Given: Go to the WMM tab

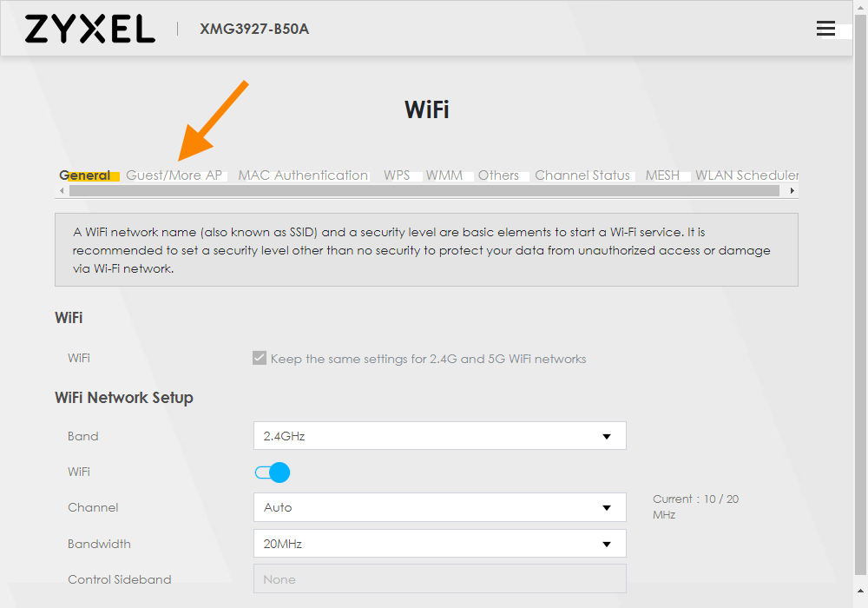Looking at the screenshot, I should point(444,175).
